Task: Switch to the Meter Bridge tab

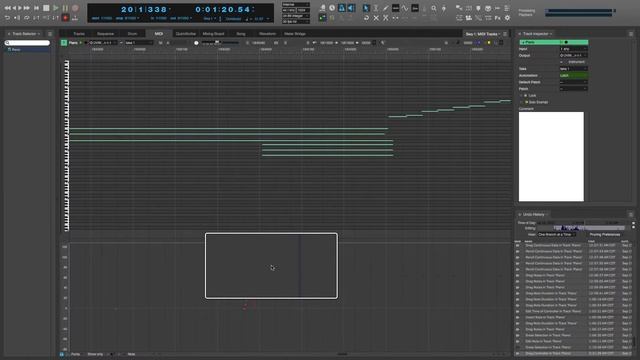Action: point(295,34)
